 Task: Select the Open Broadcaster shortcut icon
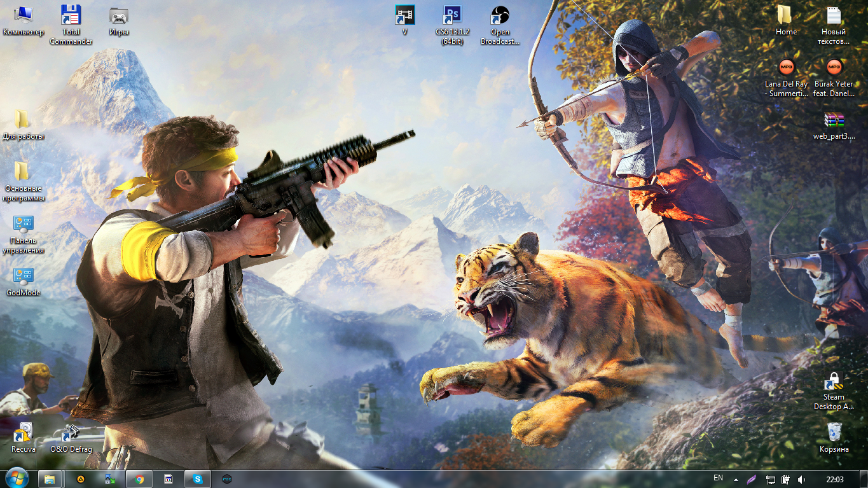tap(500, 24)
